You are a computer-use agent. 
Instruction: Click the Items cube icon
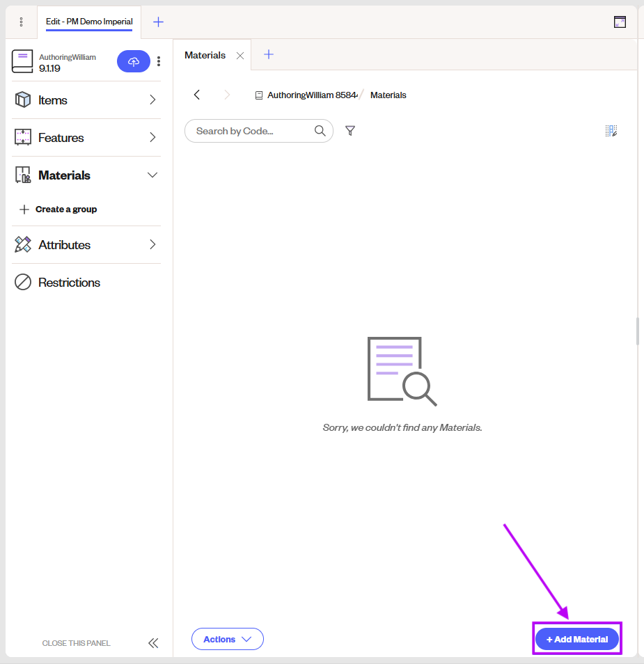click(x=23, y=100)
